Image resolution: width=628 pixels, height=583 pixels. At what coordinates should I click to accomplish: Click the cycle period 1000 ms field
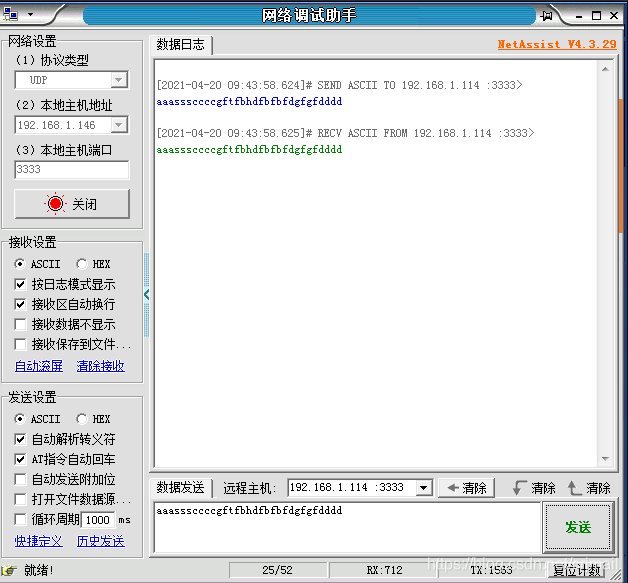98,520
